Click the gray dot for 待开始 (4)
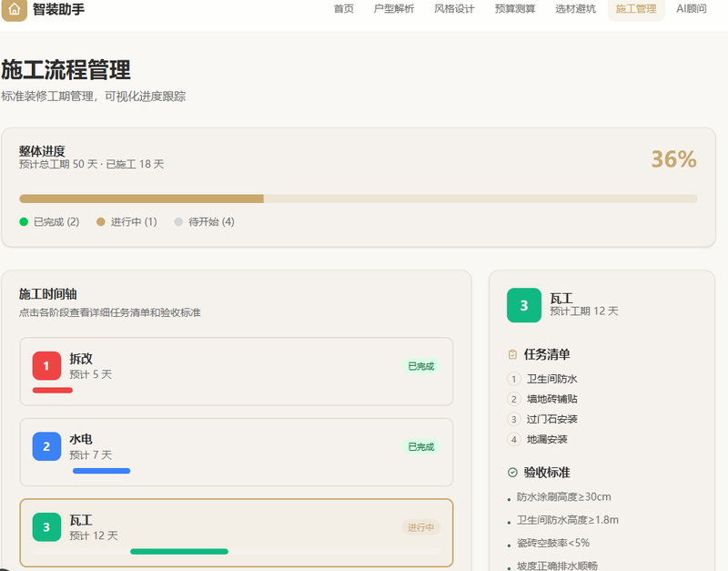728x571 pixels. coord(178,222)
